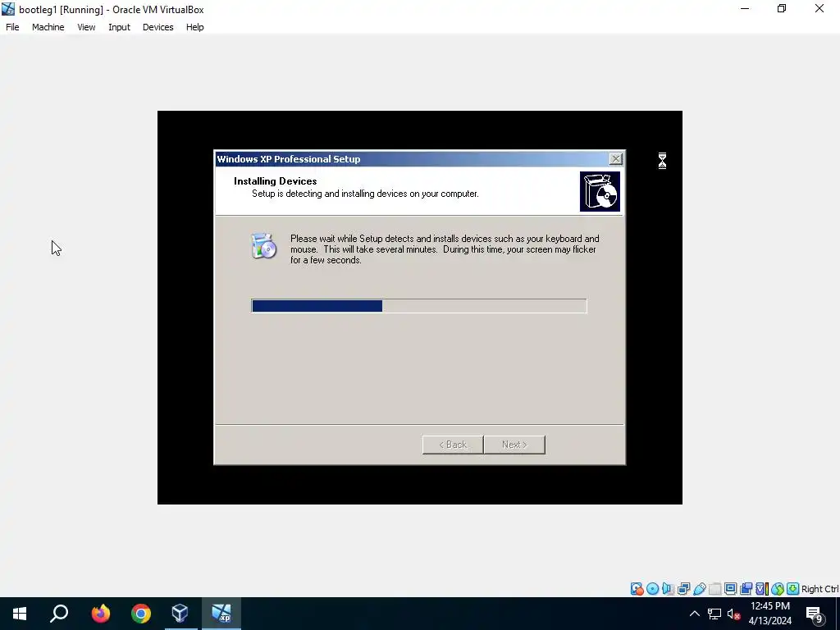Click the small setup disc icon beside text
The width and height of the screenshot is (840, 630).
(263, 246)
